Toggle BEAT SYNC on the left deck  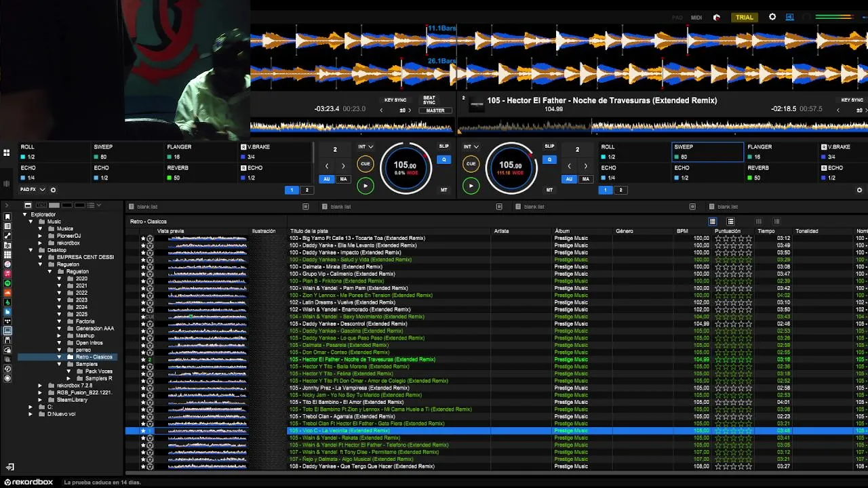point(429,100)
